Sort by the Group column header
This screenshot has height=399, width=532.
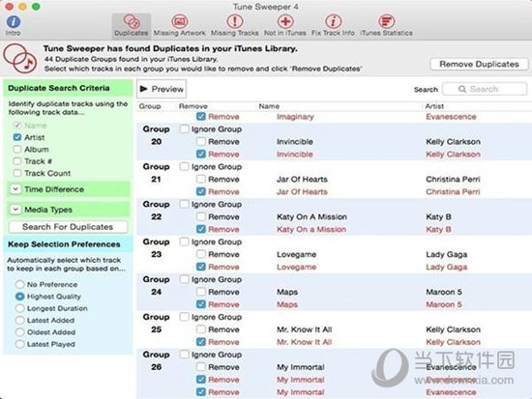coord(150,106)
